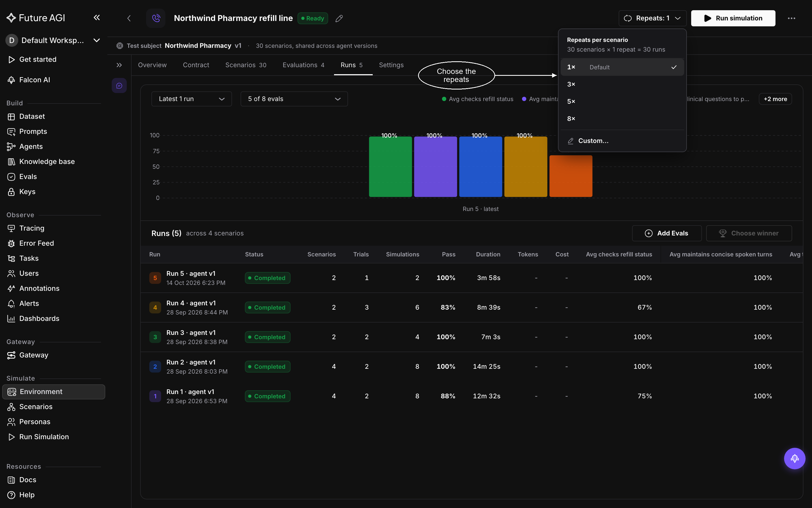Click the Run simulation button
The height and width of the screenshot is (508, 812).
(x=733, y=18)
